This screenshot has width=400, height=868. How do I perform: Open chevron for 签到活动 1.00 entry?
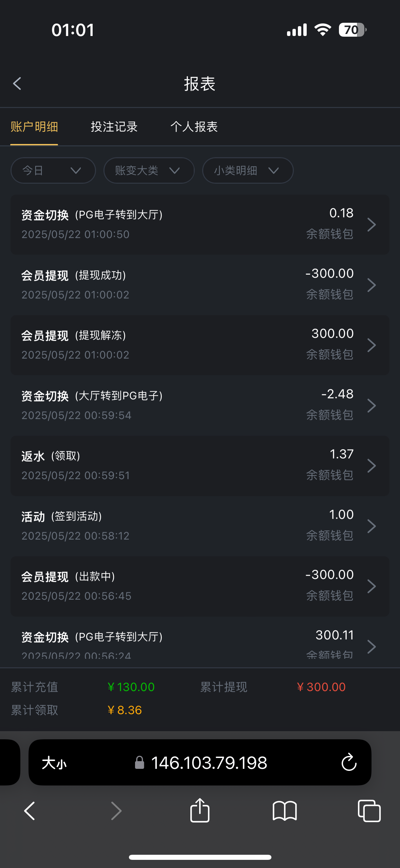click(372, 526)
